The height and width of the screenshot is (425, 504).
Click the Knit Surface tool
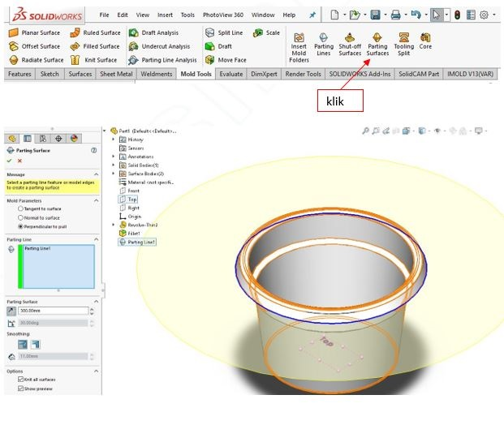click(x=94, y=59)
